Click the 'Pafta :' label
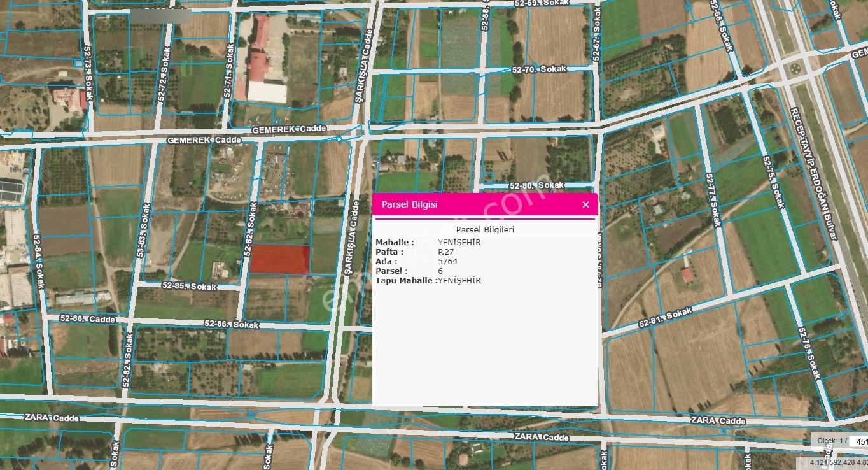The width and height of the screenshot is (868, 470). coord(389,252)
